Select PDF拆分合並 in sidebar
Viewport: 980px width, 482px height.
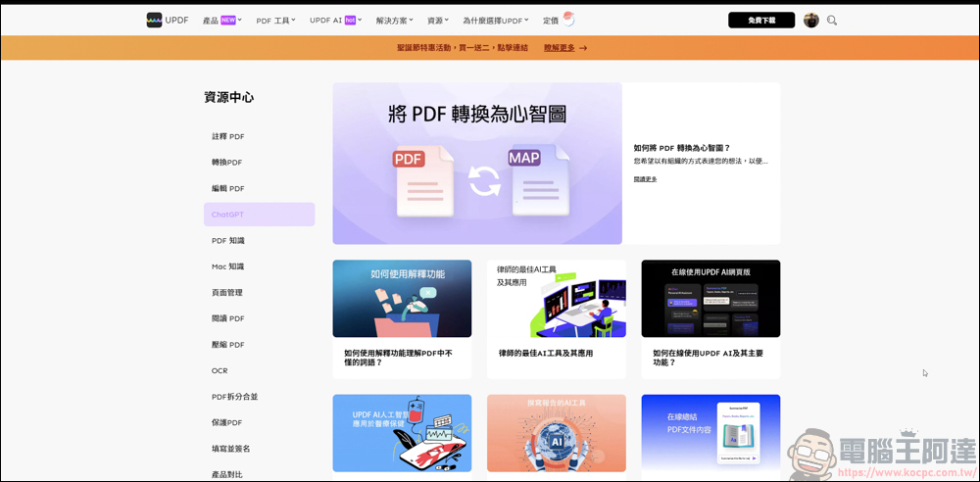(234, 397)
